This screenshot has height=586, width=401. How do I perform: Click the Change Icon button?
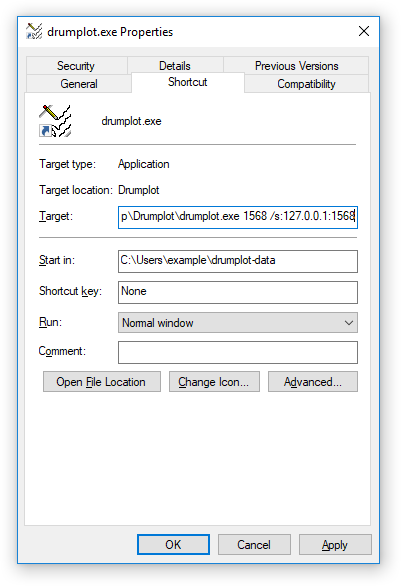[x=214, y=382]
